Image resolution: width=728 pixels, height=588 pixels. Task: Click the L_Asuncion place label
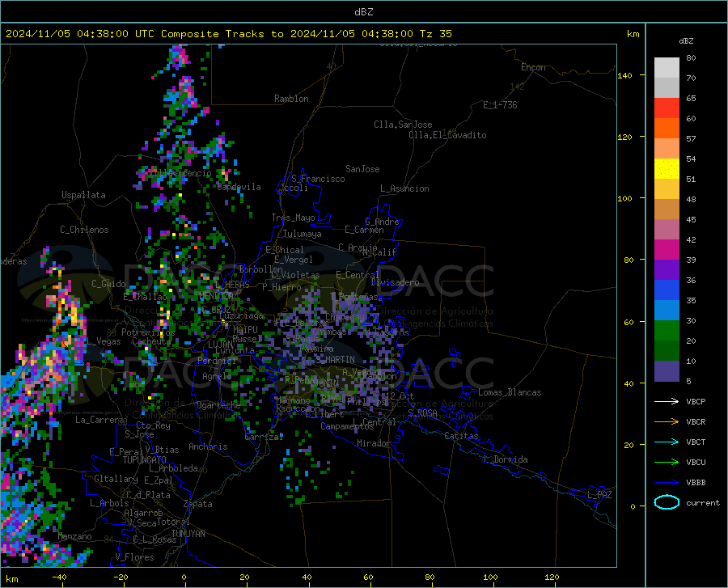tap(404, 188)
